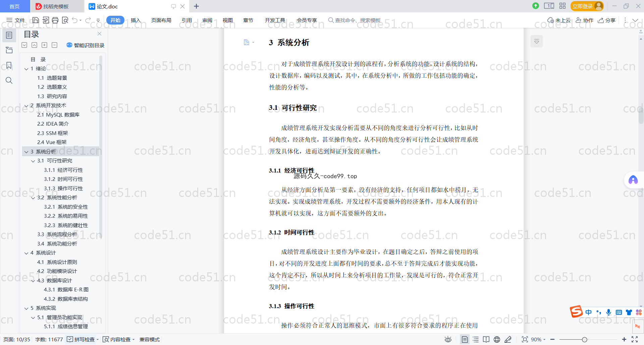Image resolution: width=644 pixels, height=345 pixels.
Task: Click the eye-protection mode icon
Action: [x=448, y=339]
